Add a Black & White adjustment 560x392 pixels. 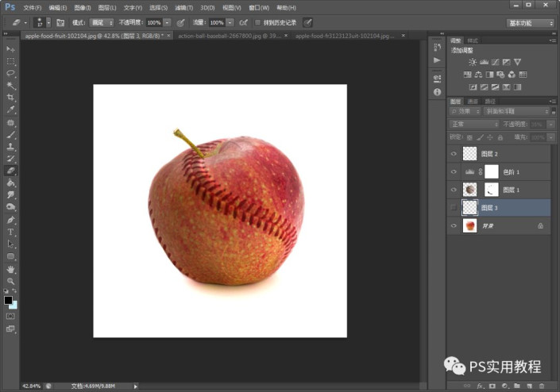[x=489, y=75]
